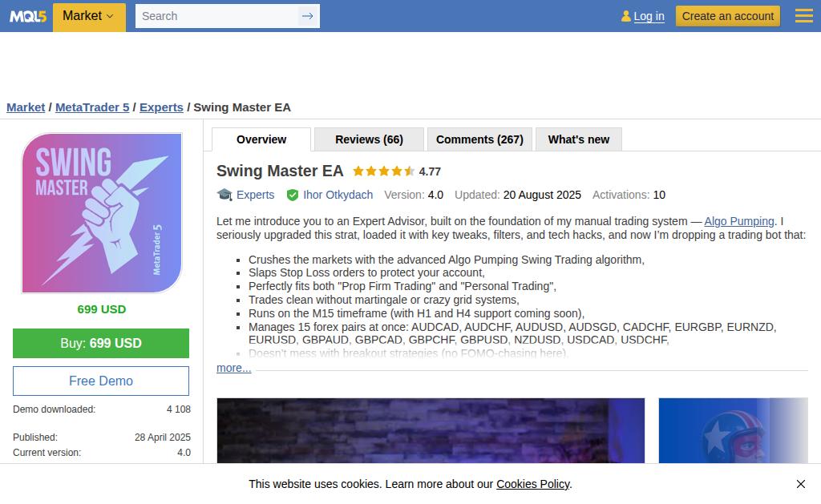
Task: Click the Buy: 699 USD button
Action: tap(101, 343)
